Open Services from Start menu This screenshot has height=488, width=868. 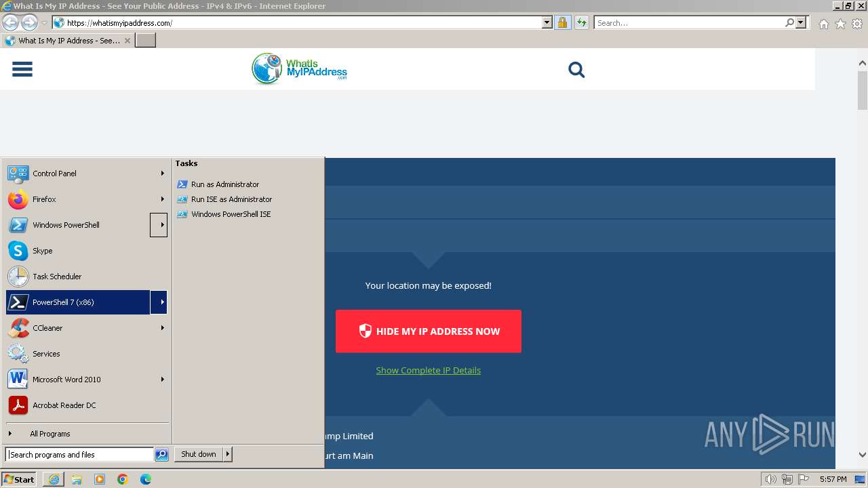[x=87, y=354]
